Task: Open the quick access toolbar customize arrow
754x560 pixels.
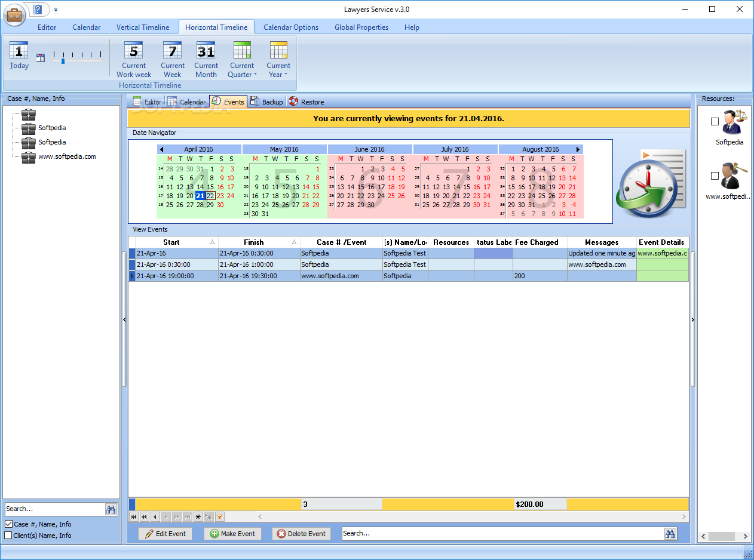Action: click(56, 10)
